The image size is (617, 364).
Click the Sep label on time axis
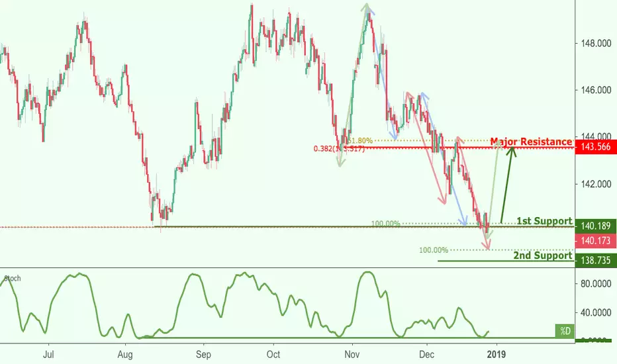203,355
